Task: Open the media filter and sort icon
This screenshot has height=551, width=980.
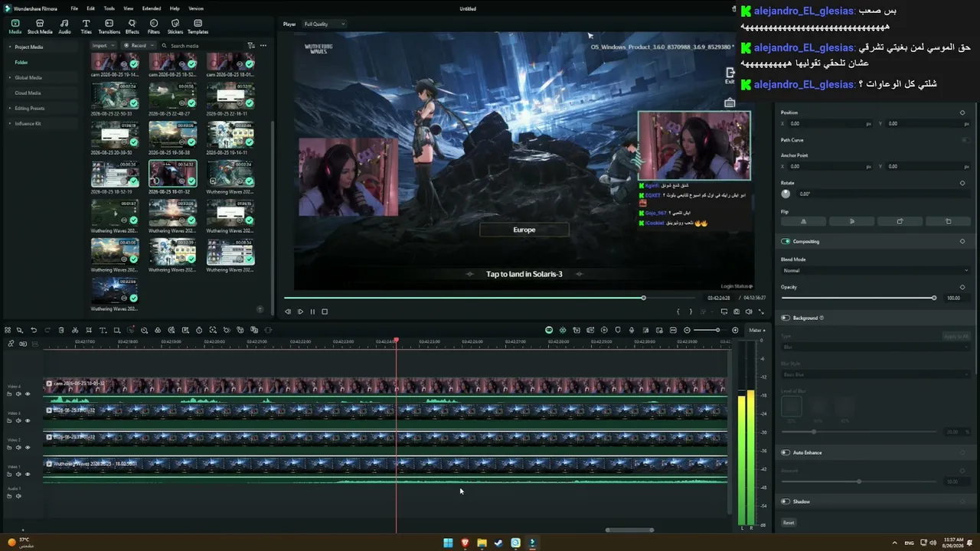Action: (x=251, y=46)
